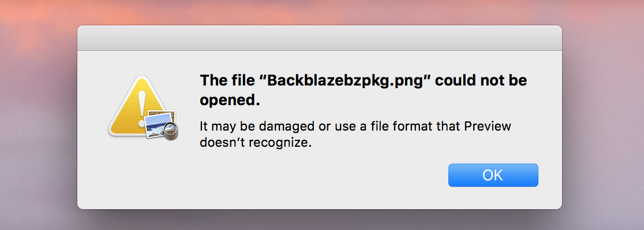Screen dimensions: 644x230
Task: Click the seascape photo in Preview badge
Action: (x=158, y=125)
